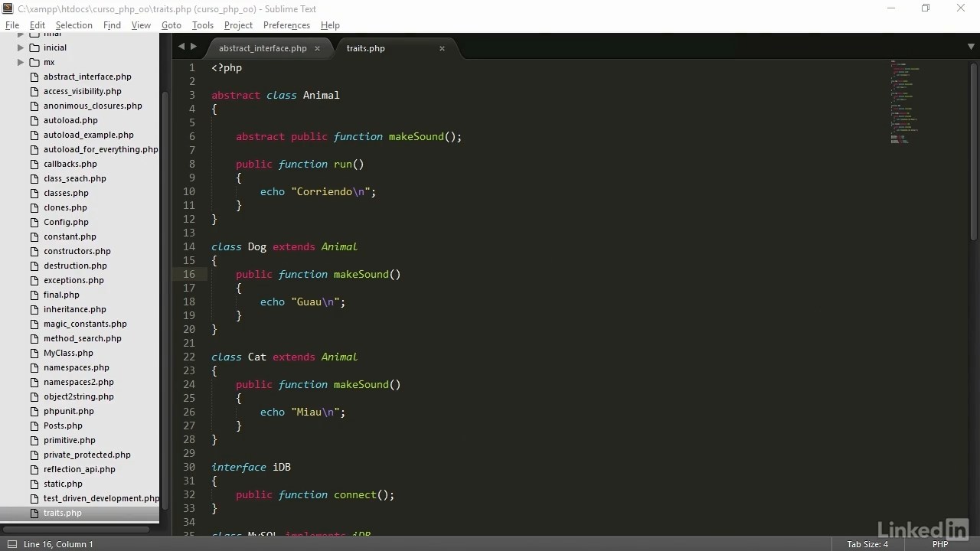Change the Tab Size: 4 setting
The image size is (980, 551).
coord(867,544)
